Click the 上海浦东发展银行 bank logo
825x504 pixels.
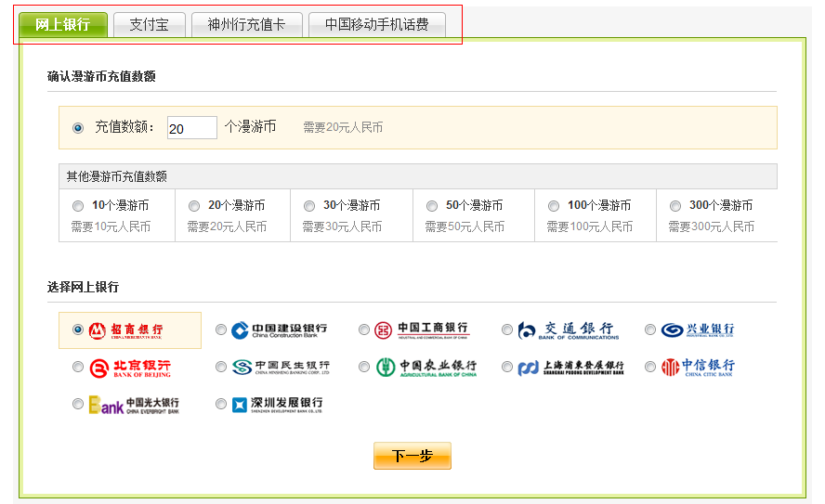[x=570, y=368]
